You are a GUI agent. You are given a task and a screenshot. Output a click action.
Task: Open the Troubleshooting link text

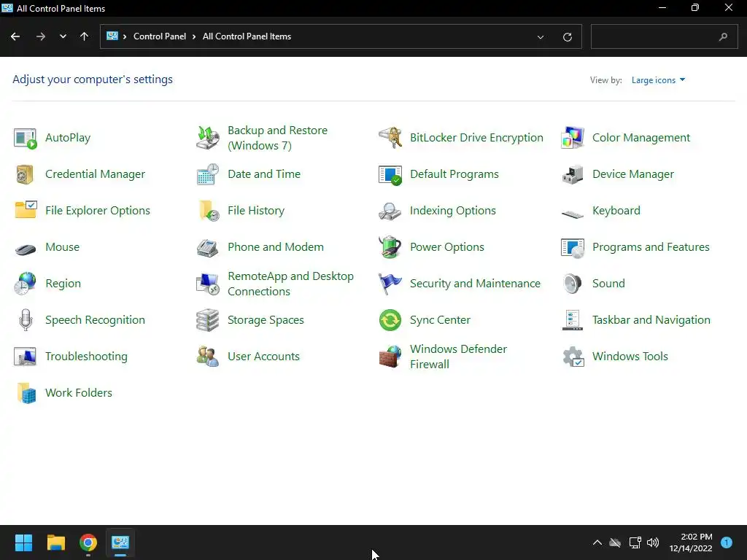click(x=86, y=357)
